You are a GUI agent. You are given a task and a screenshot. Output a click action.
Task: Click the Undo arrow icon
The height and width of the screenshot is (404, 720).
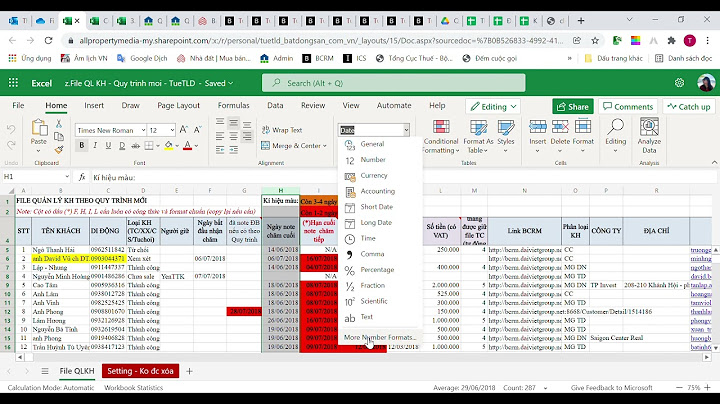[11, 130]
